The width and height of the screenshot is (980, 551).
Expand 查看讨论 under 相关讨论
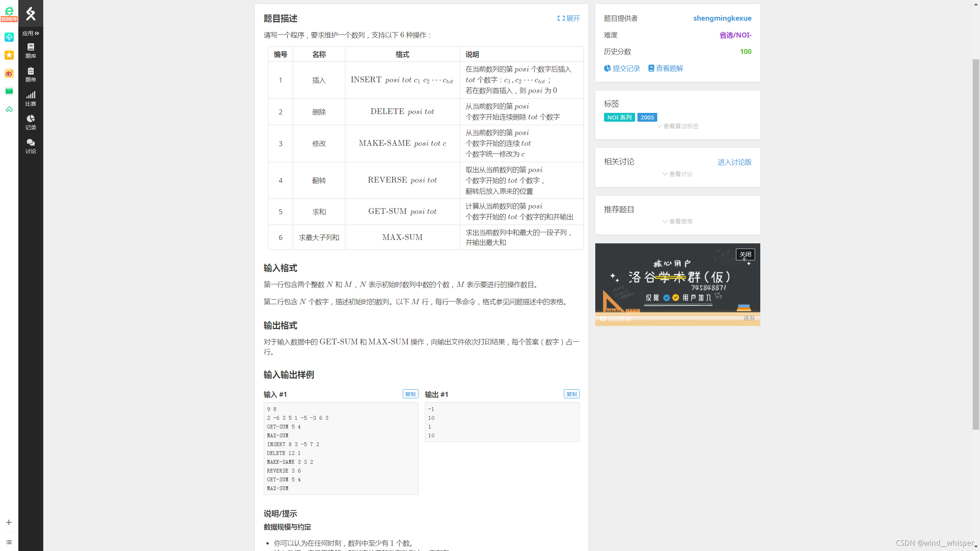677,173
